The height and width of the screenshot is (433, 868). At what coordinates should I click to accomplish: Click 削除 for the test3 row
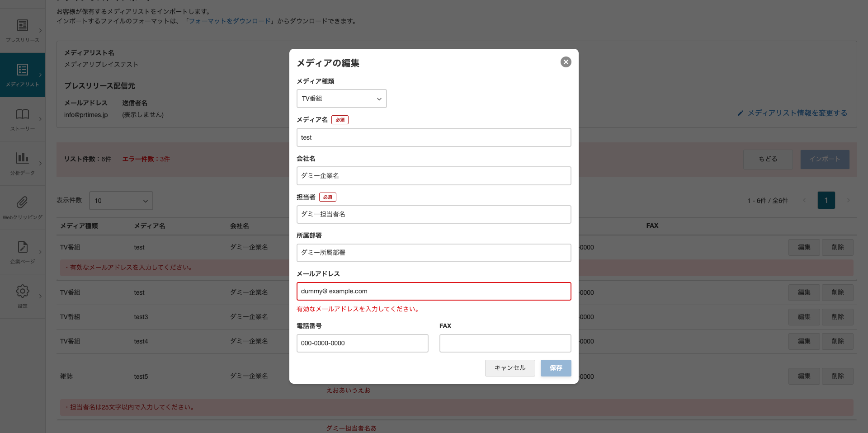(837, 317)
